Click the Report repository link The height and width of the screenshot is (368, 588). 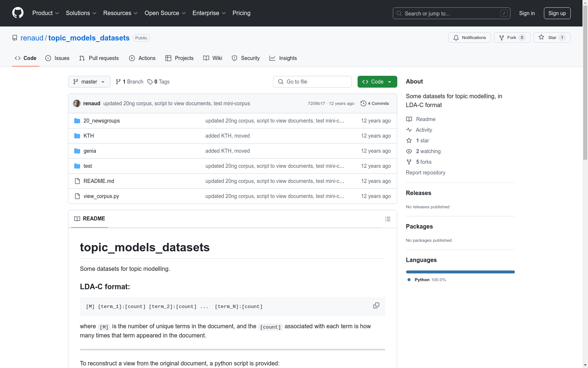(x=426, y=173)
